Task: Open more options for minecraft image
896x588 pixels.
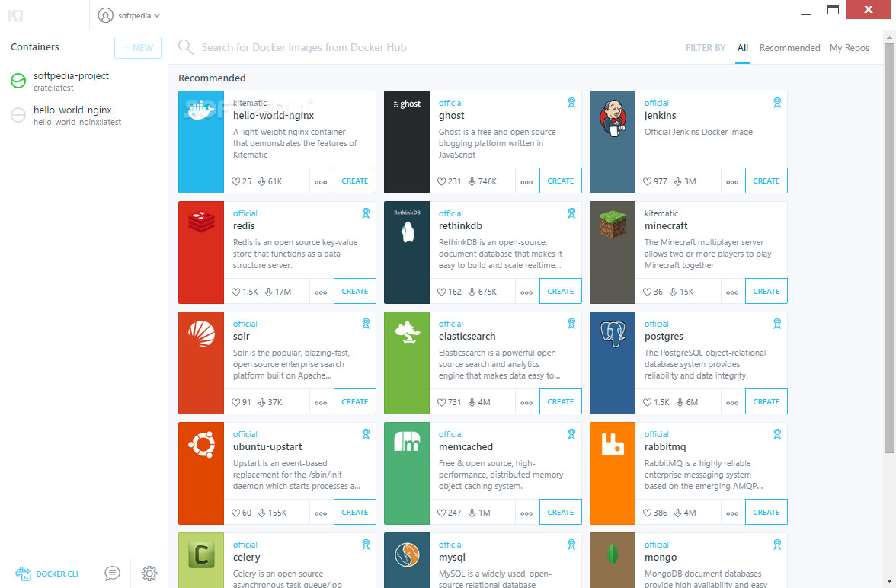Action: click(733, 292)
